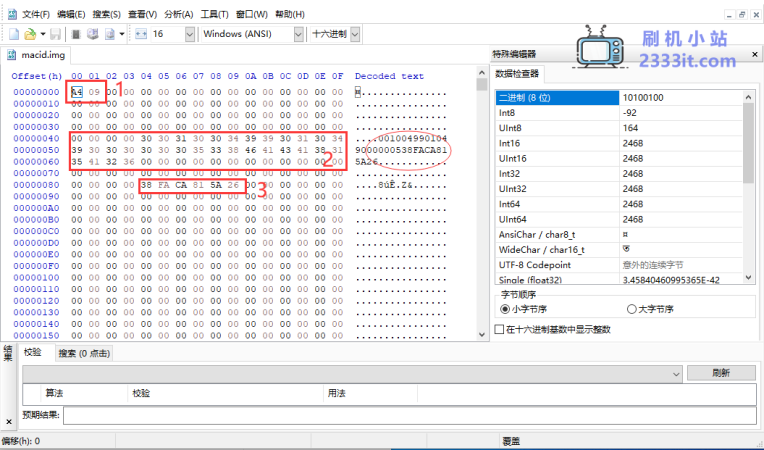764x450 pixels.
Task: Select the Int8 row in data inspector
Action: [619, 112]
